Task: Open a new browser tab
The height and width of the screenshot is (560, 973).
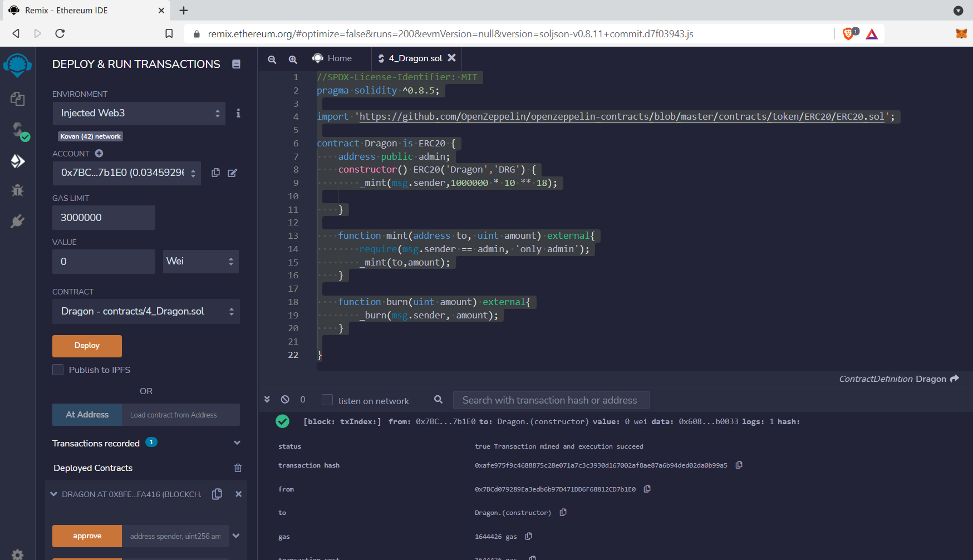Action: (184, 11)
